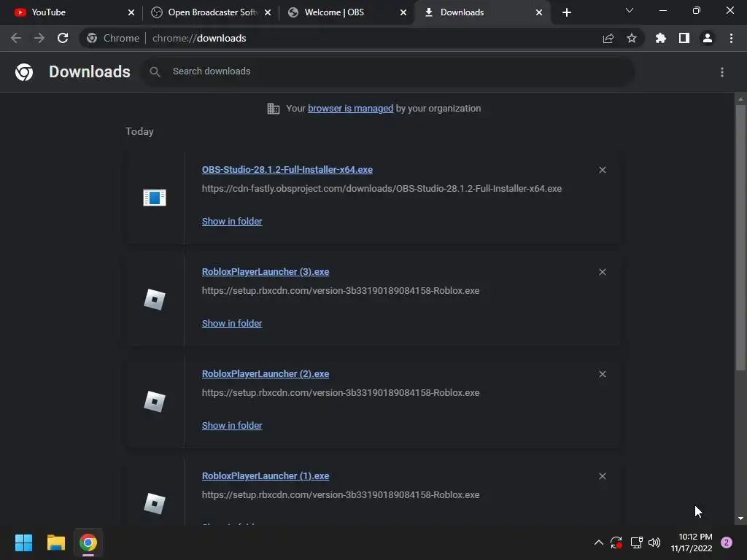Click the OBS cdn-fastly download URL text
The height and width of the screenshot is (560, 747).
382,189
